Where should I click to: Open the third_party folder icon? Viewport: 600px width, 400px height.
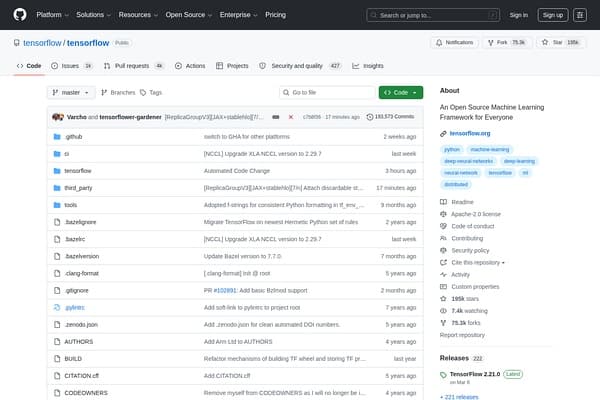[x=57, y=188]
